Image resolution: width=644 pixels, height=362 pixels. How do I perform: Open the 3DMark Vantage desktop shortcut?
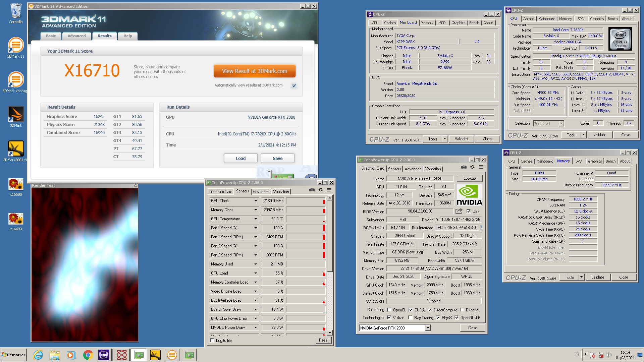15,82
